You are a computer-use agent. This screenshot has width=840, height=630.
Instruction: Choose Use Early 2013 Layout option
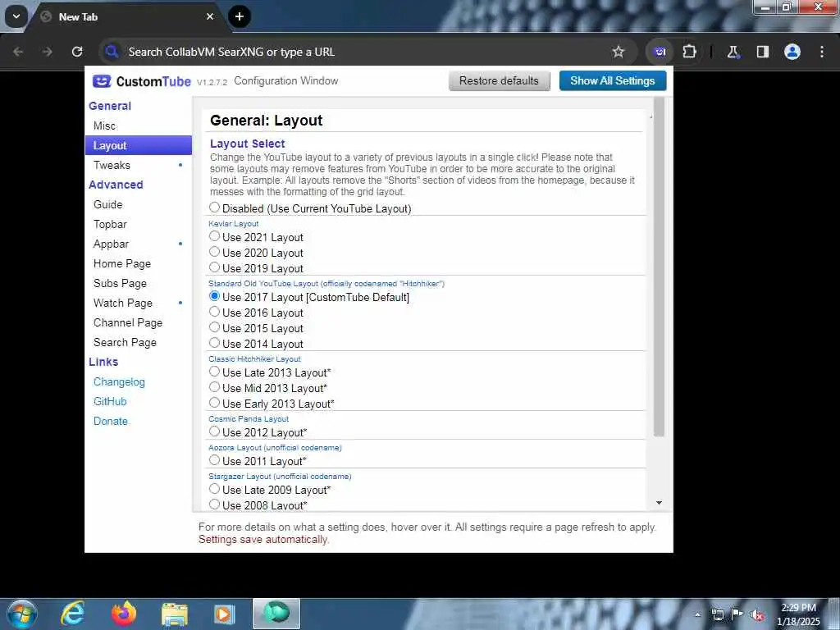tap(214, 402)
